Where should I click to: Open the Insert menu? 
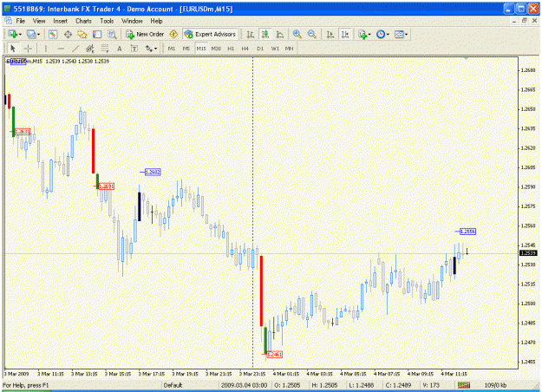pos(60,21)
